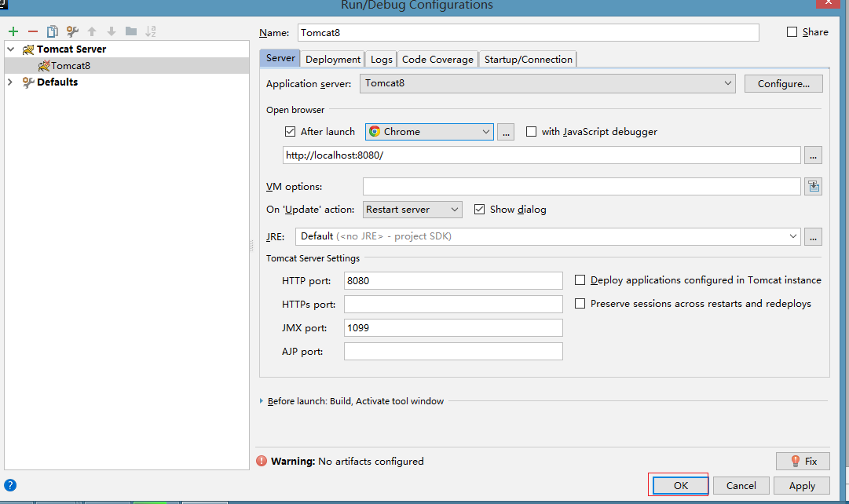Viewport: 849px width, 504px height.
Task: Check Deploy applications configured in Tomcat instance
Action: [580, 280]
